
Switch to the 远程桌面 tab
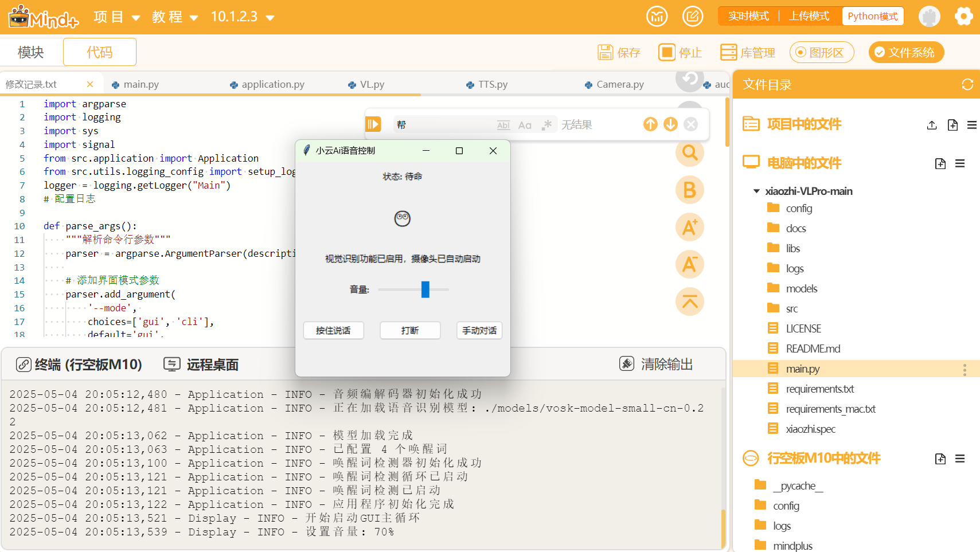point(201,364)
